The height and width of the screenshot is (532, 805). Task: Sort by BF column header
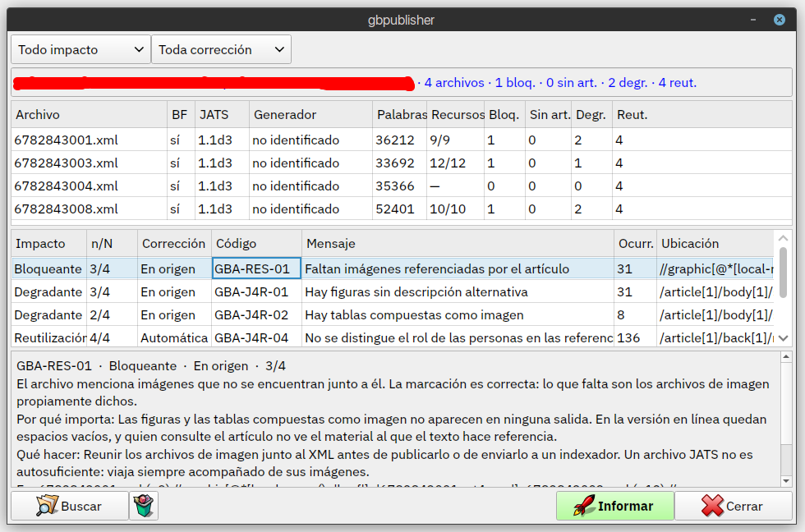182,114
